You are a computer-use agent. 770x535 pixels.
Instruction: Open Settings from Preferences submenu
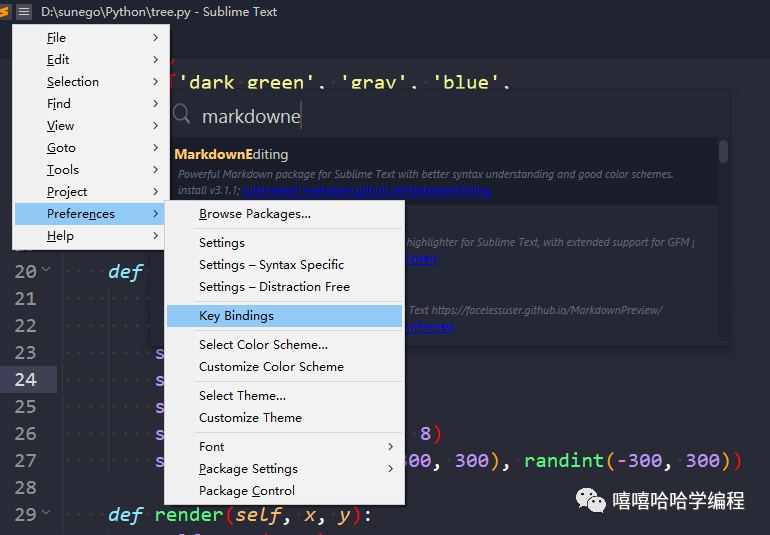284,243
